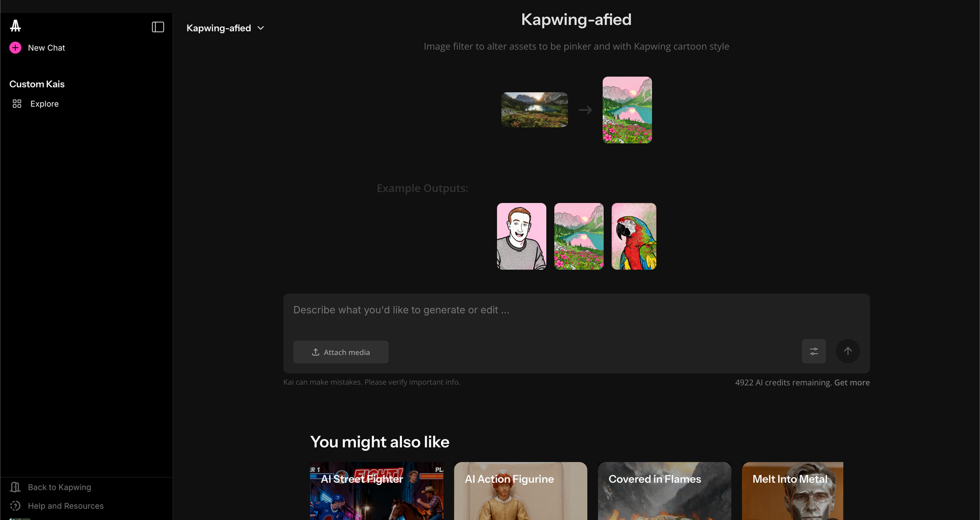Click the Back to Kapwing door icon
This screenshot has width=980, height=520.
tap(15, 487)
